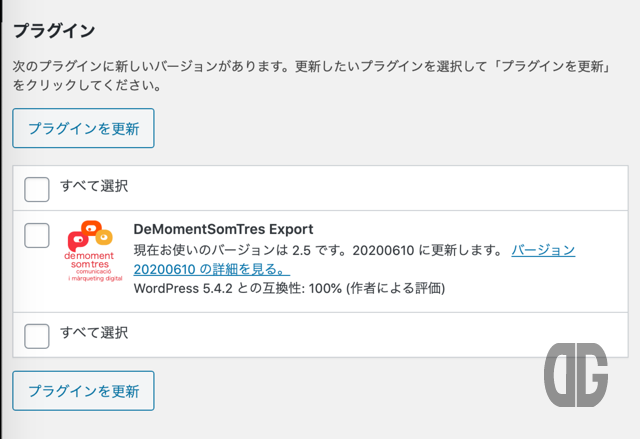Click the bottom すべて選択 label text
This screenshot has height=439, width=640.
click(94, 333)
